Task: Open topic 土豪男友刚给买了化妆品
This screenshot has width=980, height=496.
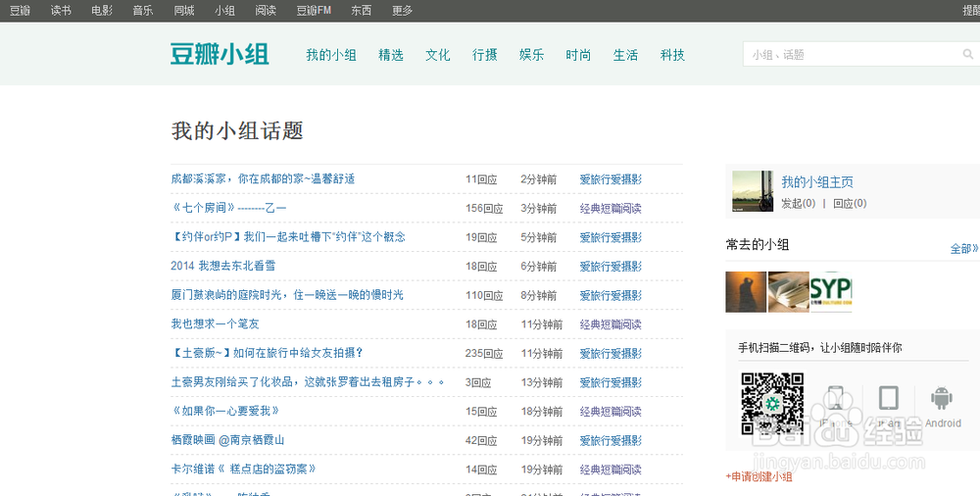Action: pyautogui.click(x=308, y=381)
